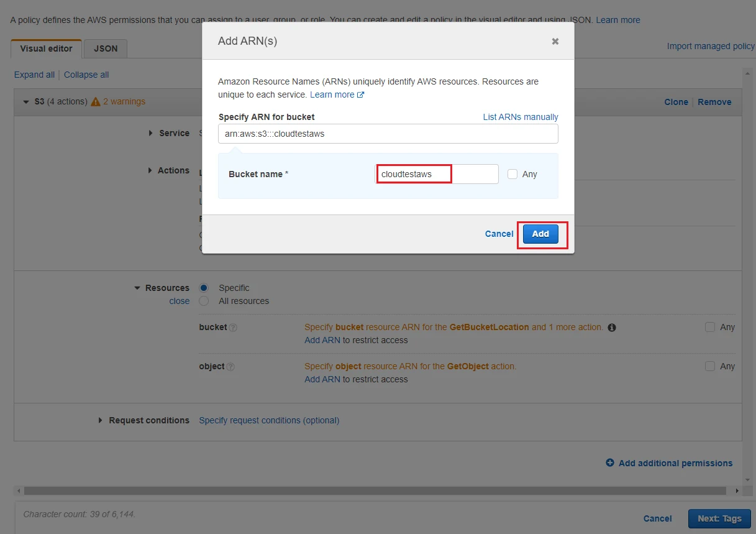Check Any for the bucket resource row

(710, 327)
